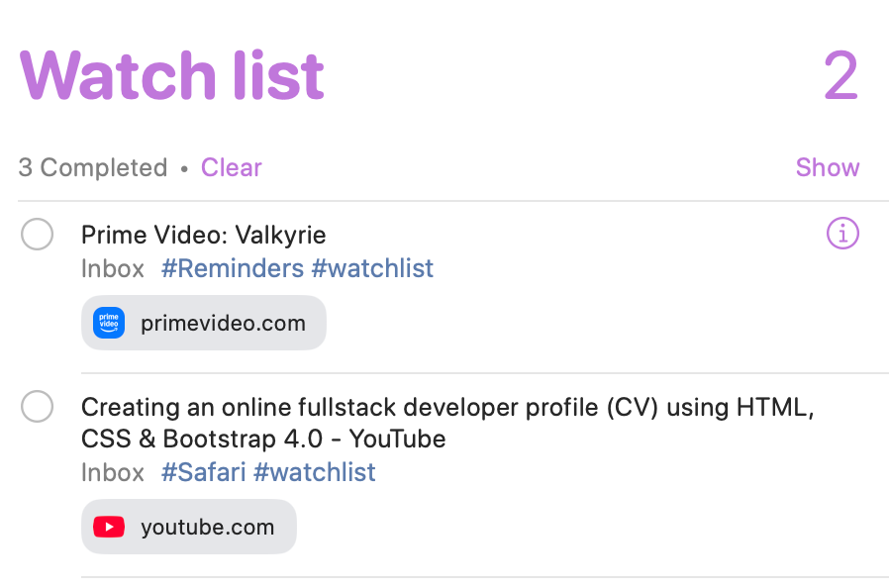Click Inbox label under YouTube reminder
Screen dimensions: 889x588
(113, 472)
